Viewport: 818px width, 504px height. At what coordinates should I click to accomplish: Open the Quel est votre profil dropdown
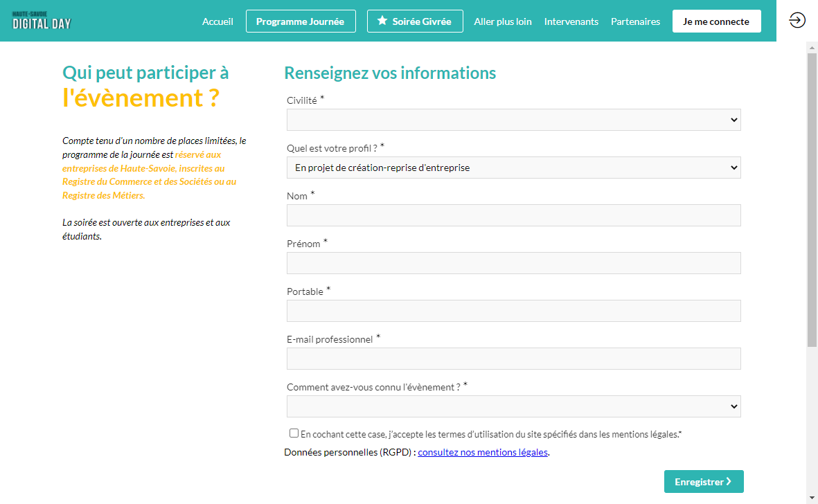point(513,168)
